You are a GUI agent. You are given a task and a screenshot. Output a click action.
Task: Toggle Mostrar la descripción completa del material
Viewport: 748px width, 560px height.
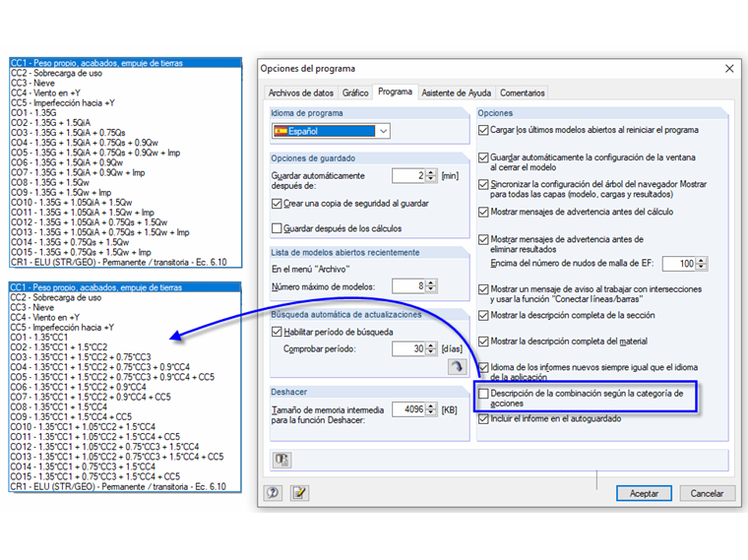coord(483,342)
